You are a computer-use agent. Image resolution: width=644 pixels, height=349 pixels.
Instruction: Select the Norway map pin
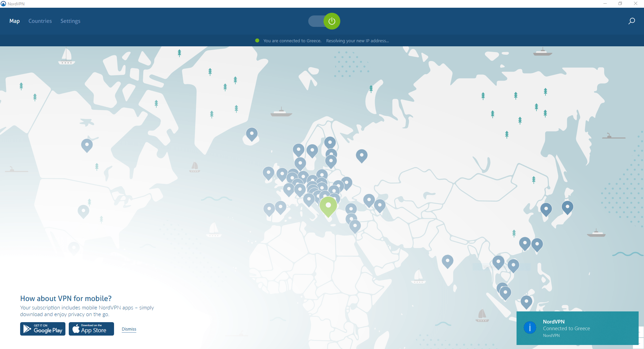(x=299, y=150)
